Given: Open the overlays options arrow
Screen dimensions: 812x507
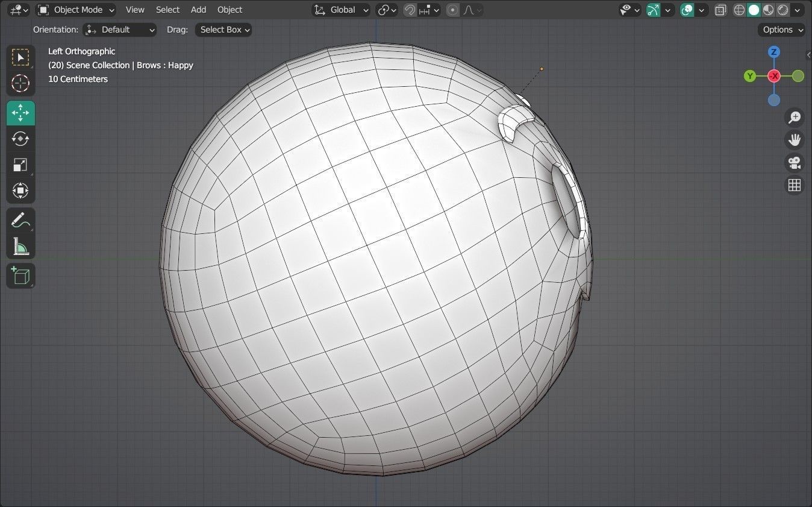Looking at the screenshot, I should [x=701, y=10].
